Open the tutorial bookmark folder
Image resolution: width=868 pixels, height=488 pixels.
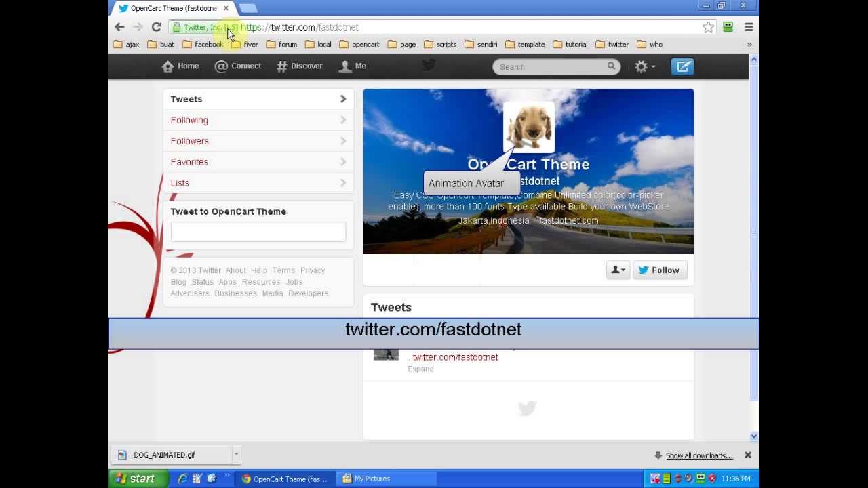[570, 45]
